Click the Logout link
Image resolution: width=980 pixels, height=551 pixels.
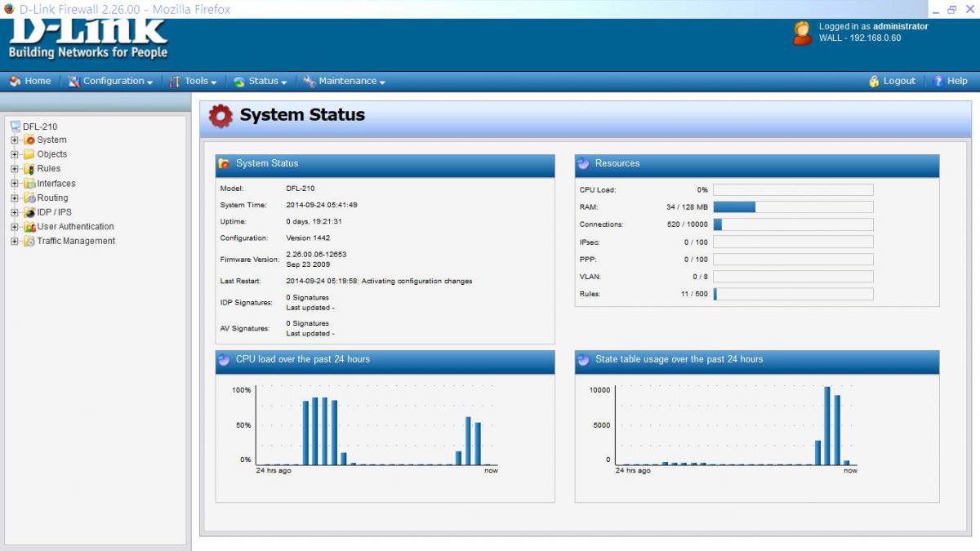(899, 81)
